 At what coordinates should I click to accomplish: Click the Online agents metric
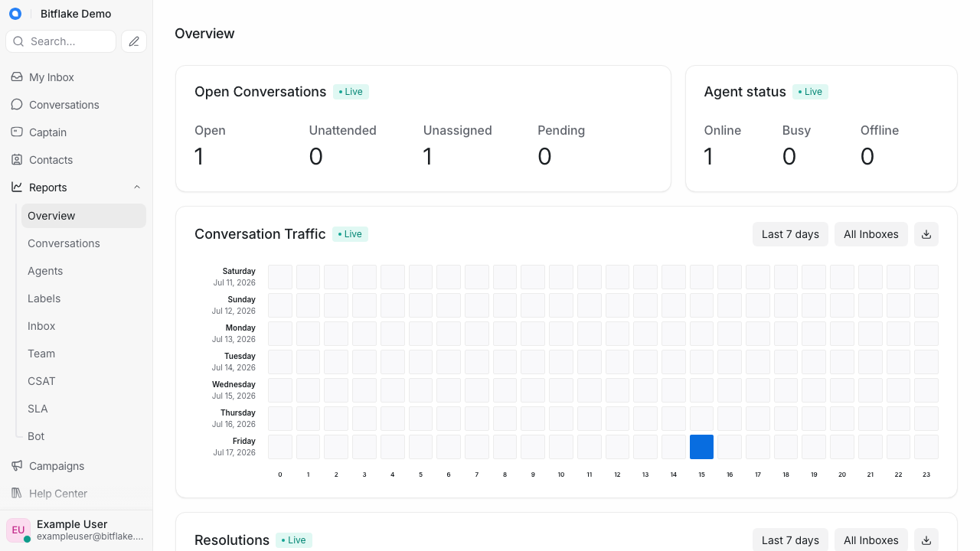(x=723, y=145)
